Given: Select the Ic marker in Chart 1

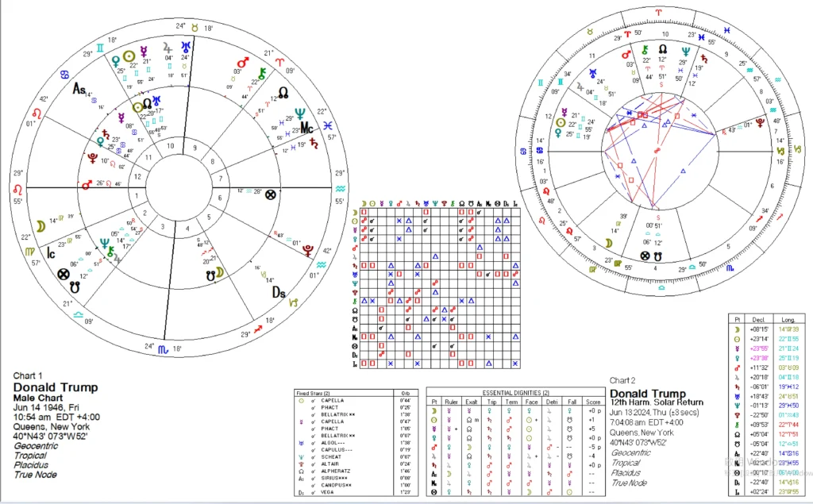Looking at the screenshot, I should click(x=48, y=252).
